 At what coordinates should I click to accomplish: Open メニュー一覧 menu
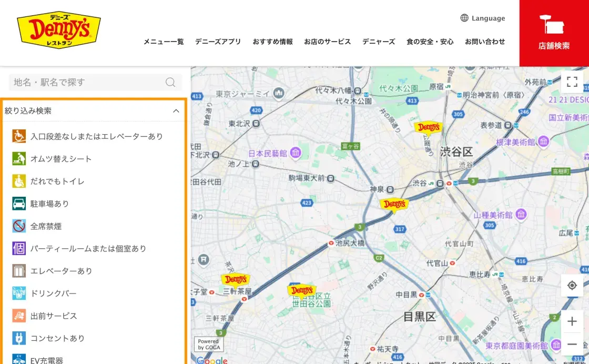pos(164,42)
